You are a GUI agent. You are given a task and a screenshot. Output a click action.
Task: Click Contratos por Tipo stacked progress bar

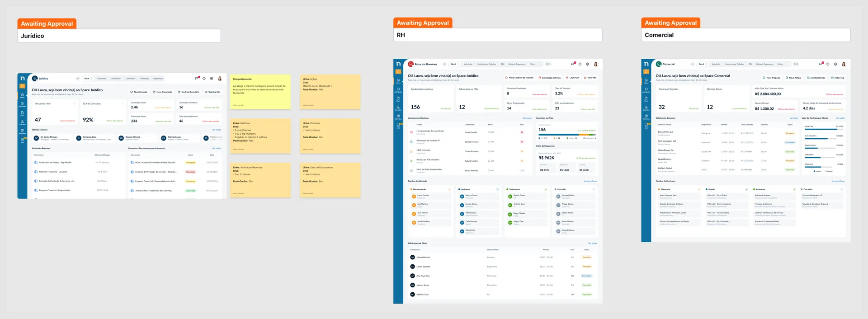[x=567, y=135]
